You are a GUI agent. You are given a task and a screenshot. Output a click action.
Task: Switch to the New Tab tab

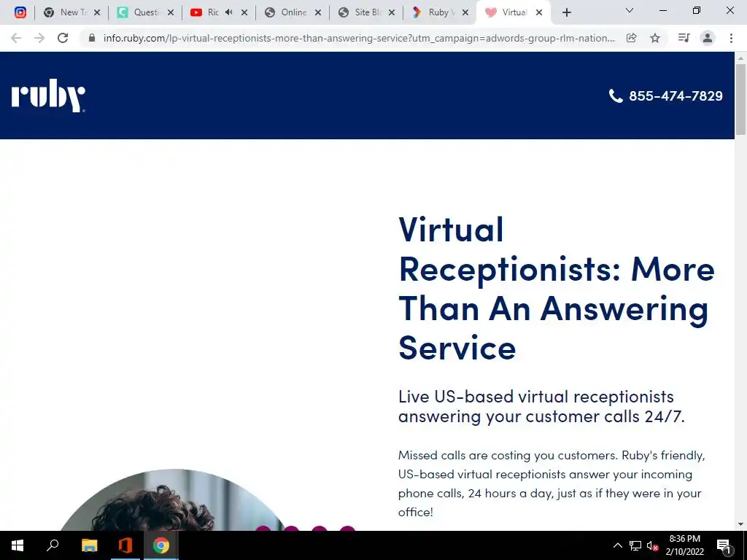pos(71,12)
